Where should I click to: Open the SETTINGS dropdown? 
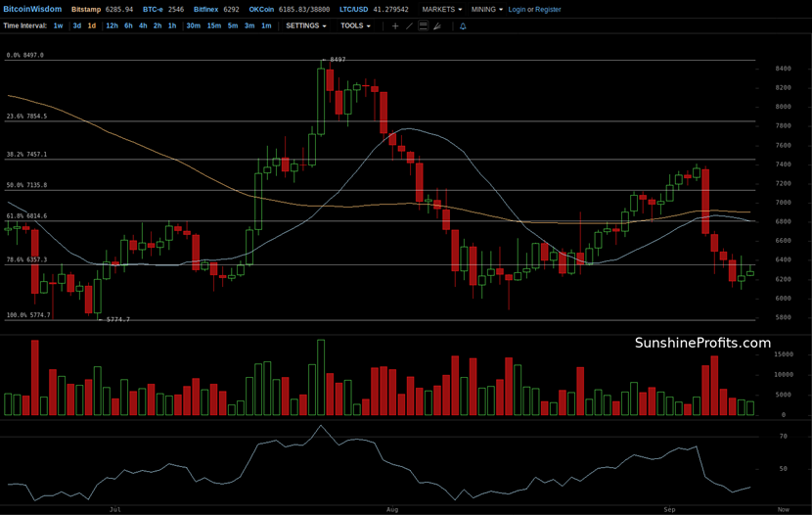tap(306, 26)
